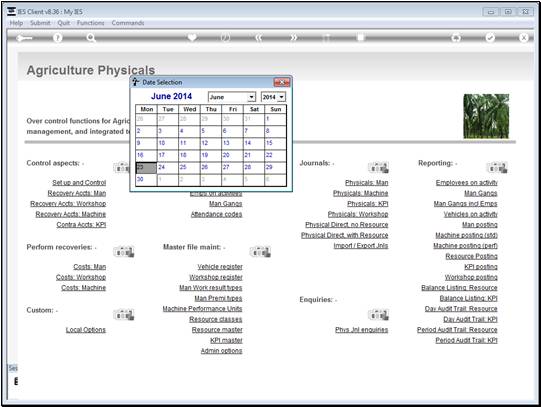
Task: Select June 18 in the calendar
Action: [x=189, y=156]
